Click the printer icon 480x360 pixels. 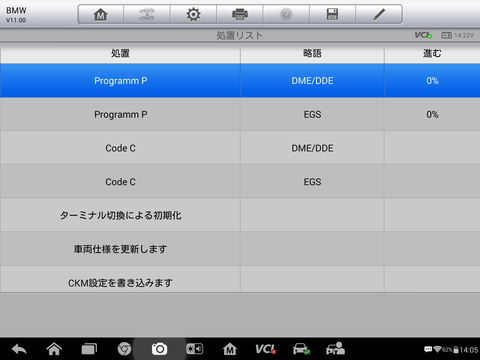(x=240, y=14)
